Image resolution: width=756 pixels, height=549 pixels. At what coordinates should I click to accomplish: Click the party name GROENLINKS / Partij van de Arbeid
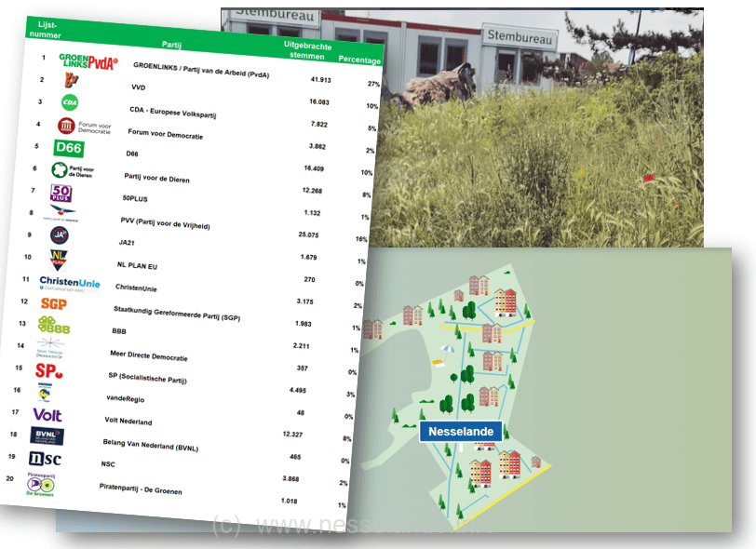201,71
